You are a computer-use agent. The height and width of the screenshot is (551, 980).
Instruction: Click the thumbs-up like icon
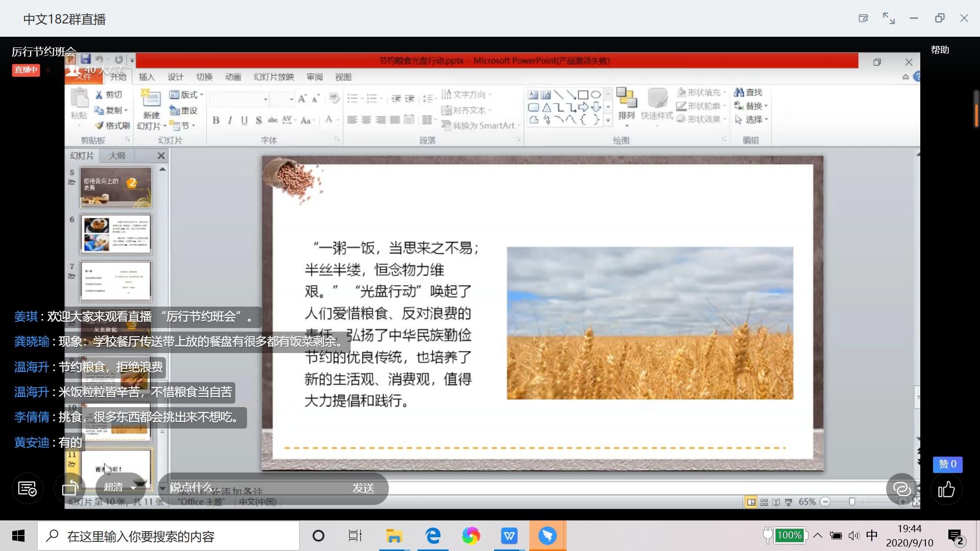tap(946, 489)
